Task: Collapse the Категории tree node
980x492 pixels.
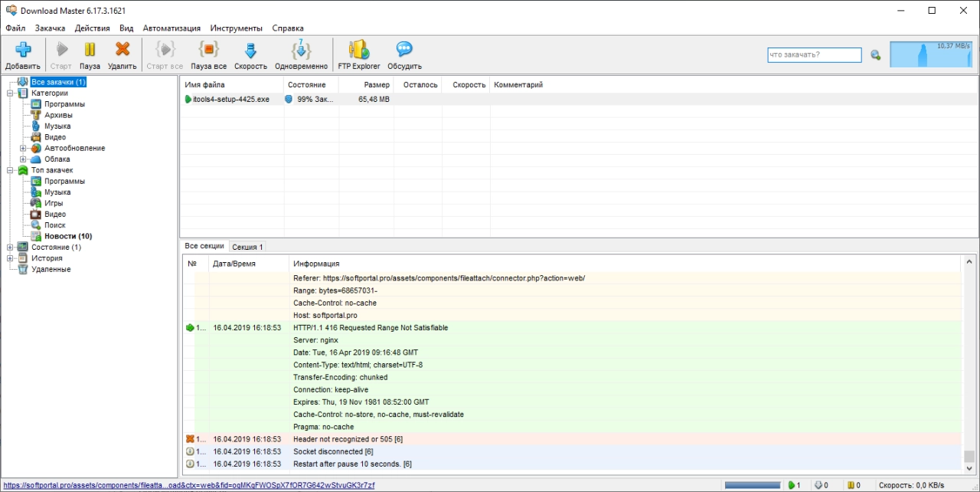Action: 10,93
